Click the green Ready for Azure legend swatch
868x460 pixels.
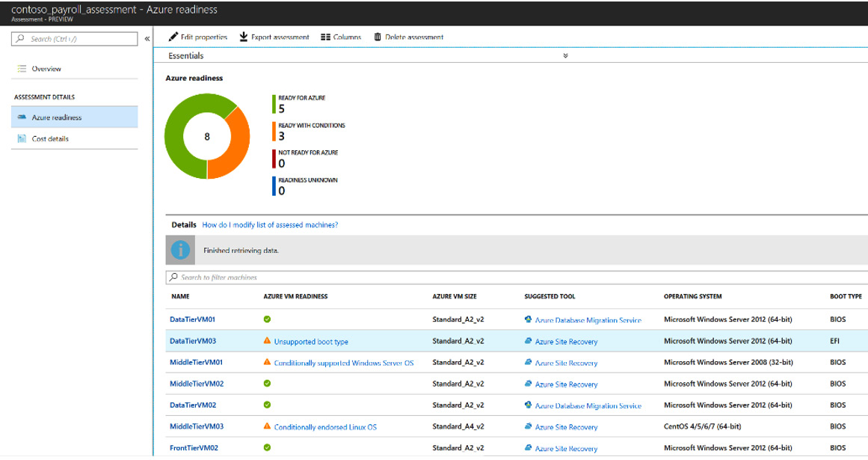coord(274,105)
